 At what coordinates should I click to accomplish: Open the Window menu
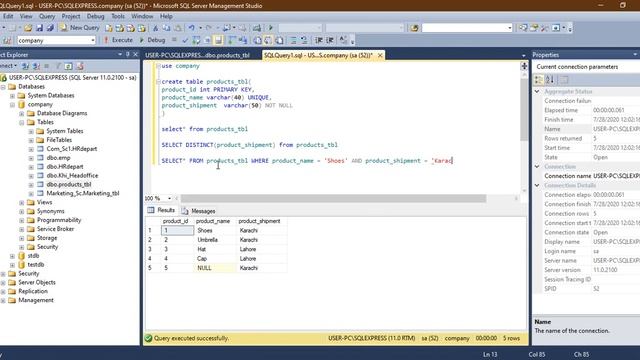pos(142,16)
